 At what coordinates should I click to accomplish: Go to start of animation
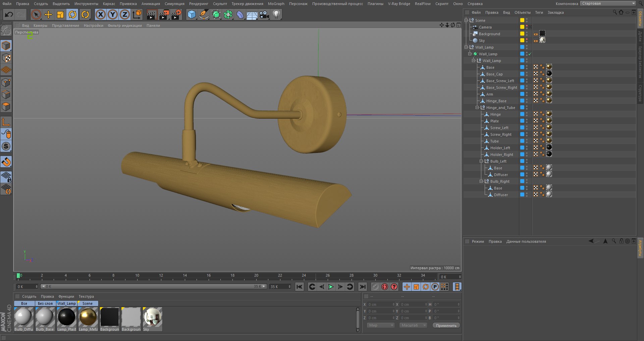300,287
